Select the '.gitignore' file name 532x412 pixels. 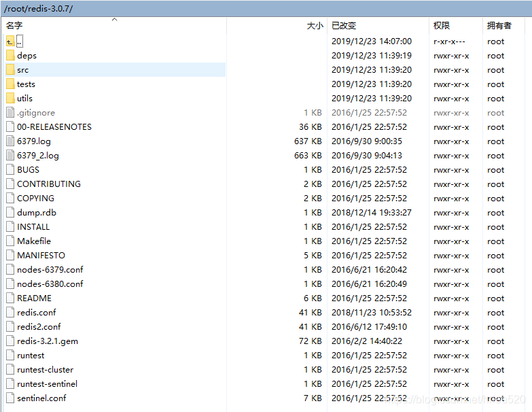[x=36, y=113]
